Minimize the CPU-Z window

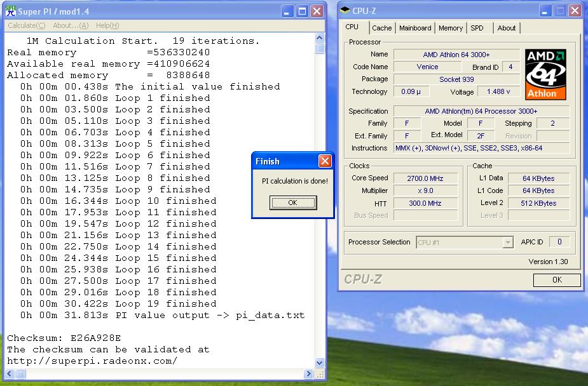(545, 11)
